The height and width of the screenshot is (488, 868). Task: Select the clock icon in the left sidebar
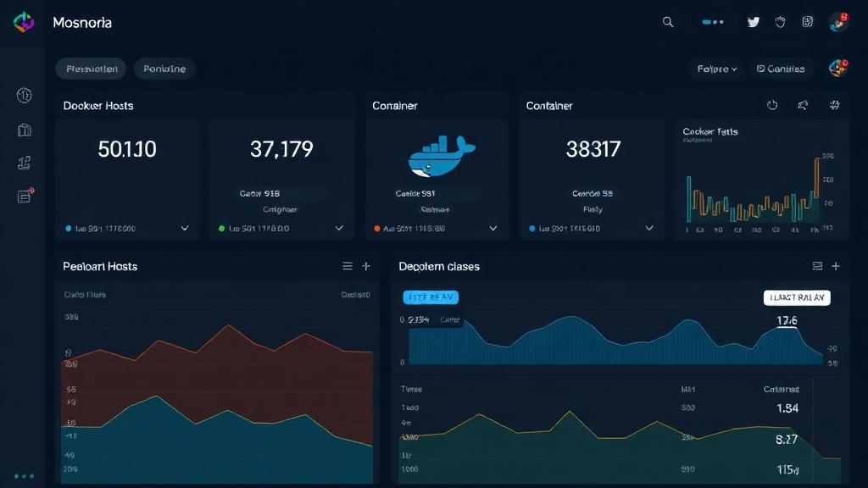24,95
